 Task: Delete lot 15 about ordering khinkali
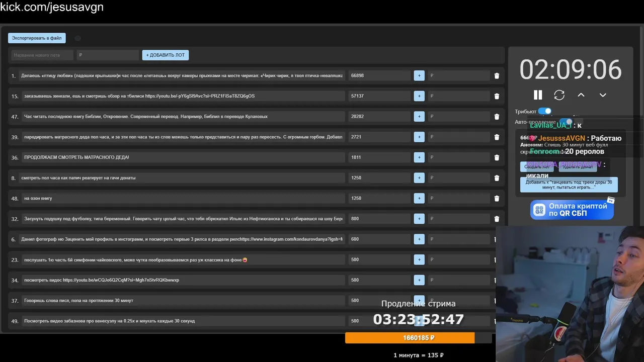tap(497, 96)
